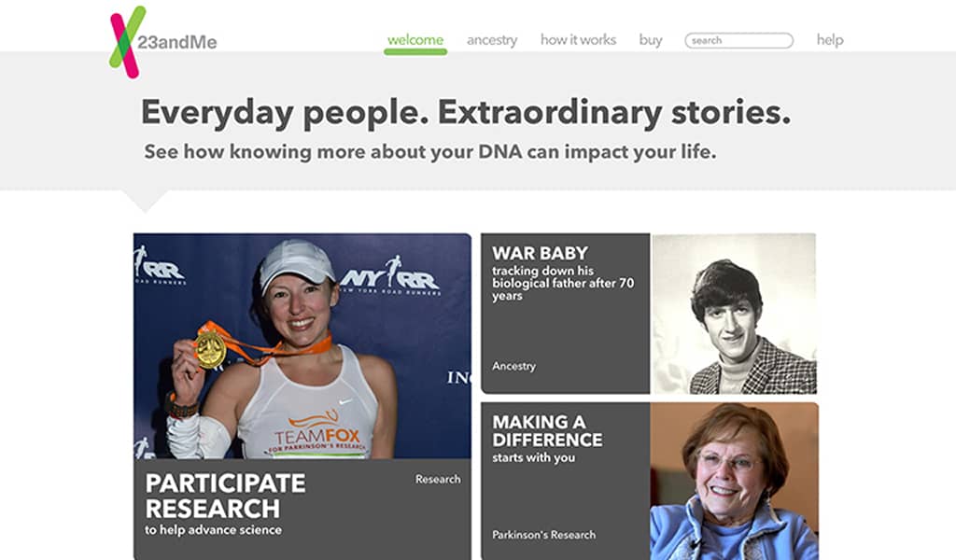The width and height of the screenshot is (956, 560).
Task: Open the smiling older woman photo
Action: pos(734,481)
